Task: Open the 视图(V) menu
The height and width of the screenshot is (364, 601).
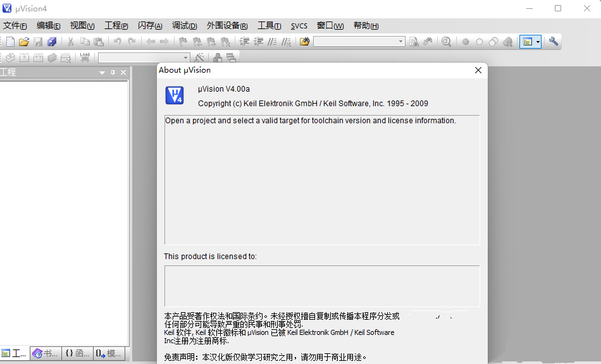Action: [82, 26]
